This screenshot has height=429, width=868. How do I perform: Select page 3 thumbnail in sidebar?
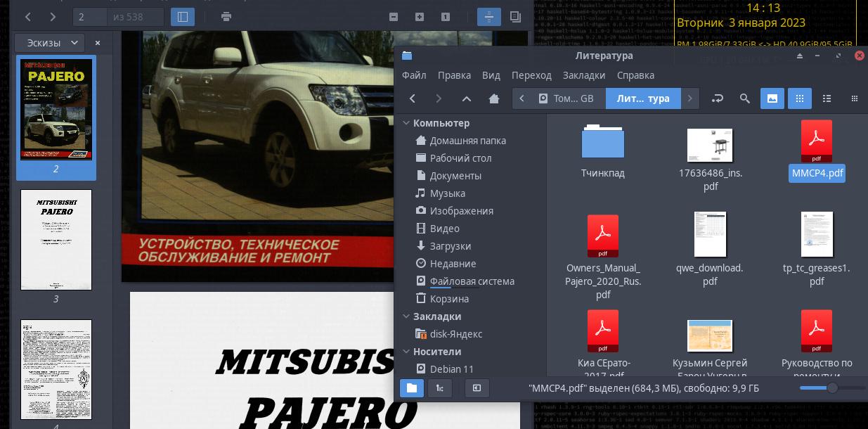pyautogui.click(x=56, y=240)
